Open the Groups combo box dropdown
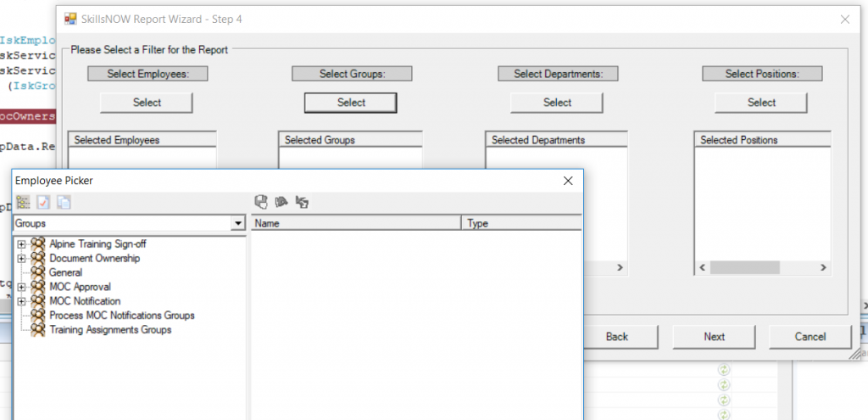868x420 pixels. [x=238, y=223]
